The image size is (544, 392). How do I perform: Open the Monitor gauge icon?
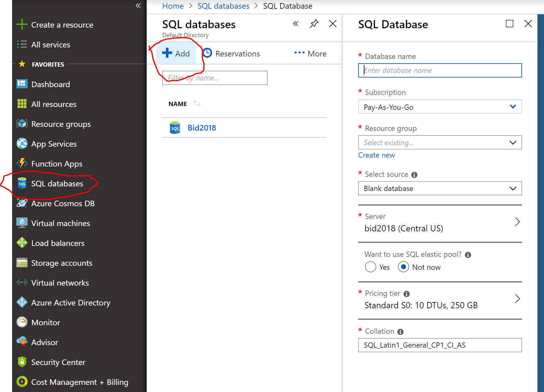coord(22,322)
